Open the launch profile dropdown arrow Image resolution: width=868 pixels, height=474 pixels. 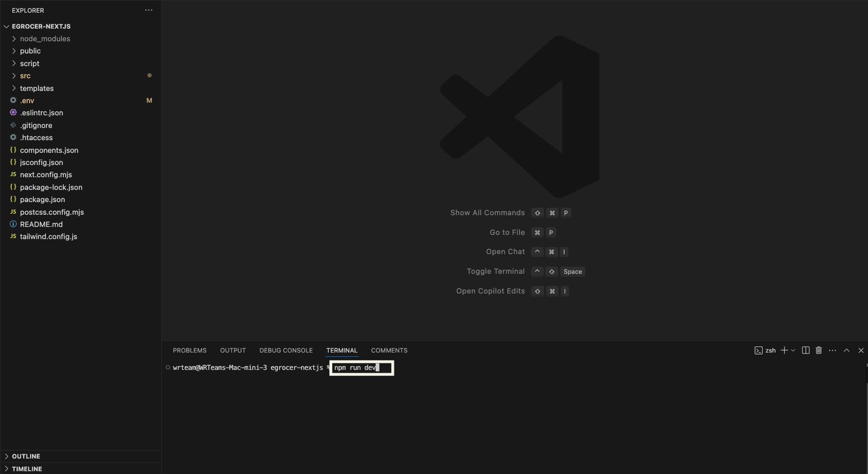click(793, 350)
